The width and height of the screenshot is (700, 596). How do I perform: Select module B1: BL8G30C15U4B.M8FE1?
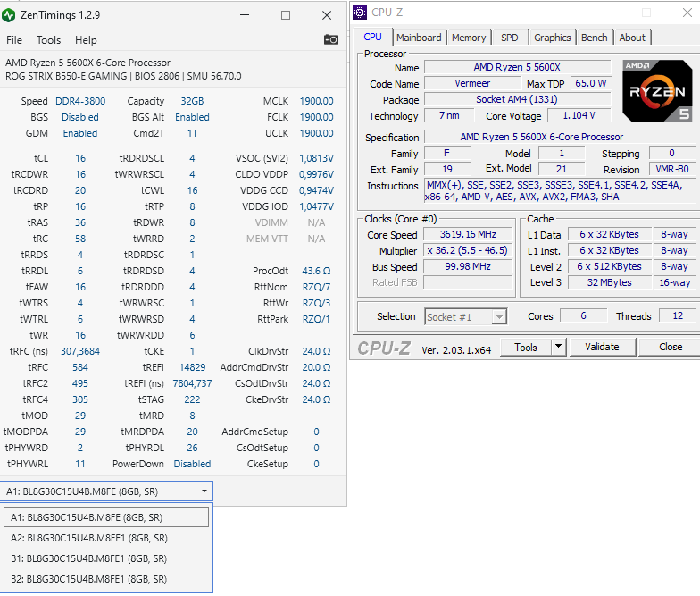click(x=106, y=558)
